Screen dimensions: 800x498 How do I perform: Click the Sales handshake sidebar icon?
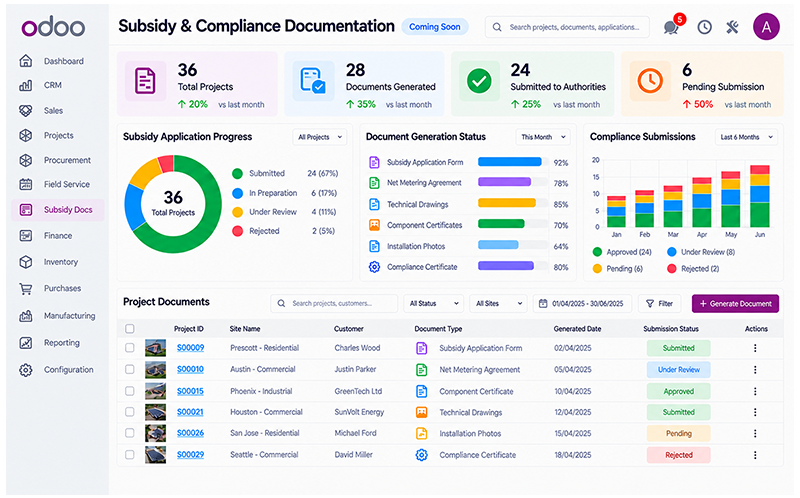26,110
